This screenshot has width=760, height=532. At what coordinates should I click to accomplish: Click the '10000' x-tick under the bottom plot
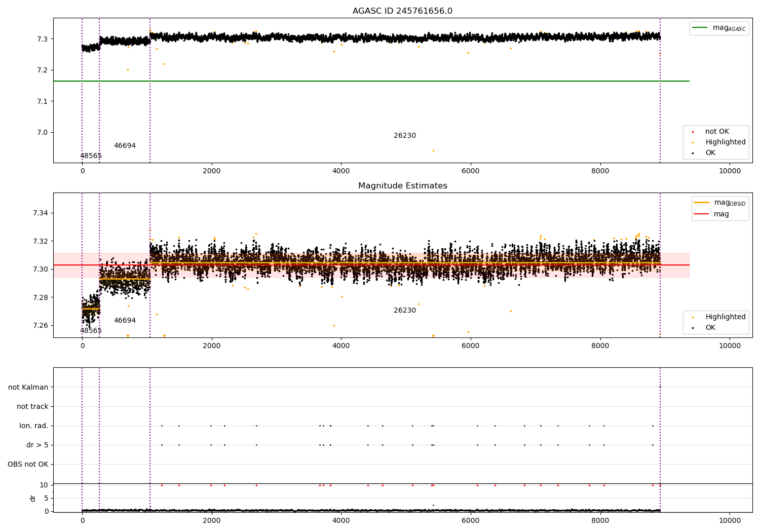pyautogui.click(x=730, y=520)
